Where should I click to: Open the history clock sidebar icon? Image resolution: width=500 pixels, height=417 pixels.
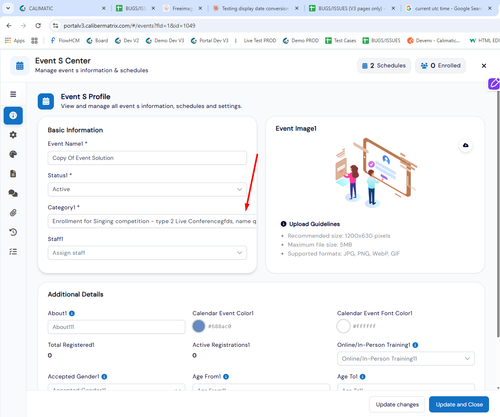pos(13,232)
